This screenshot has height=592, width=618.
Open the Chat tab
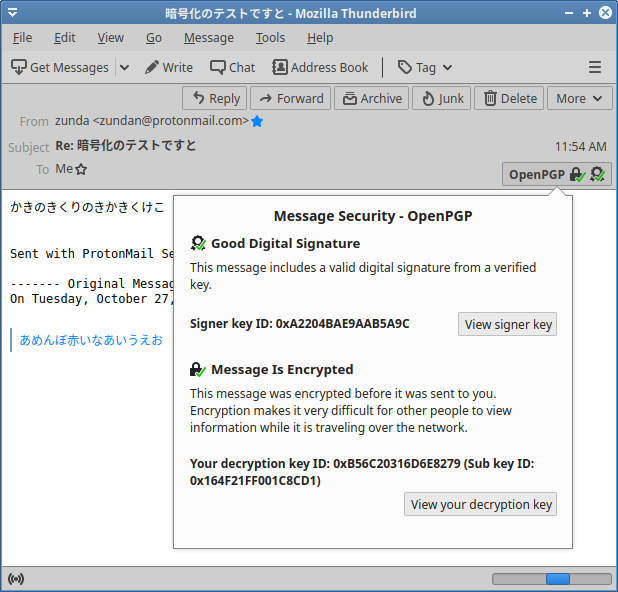point(233,67)
